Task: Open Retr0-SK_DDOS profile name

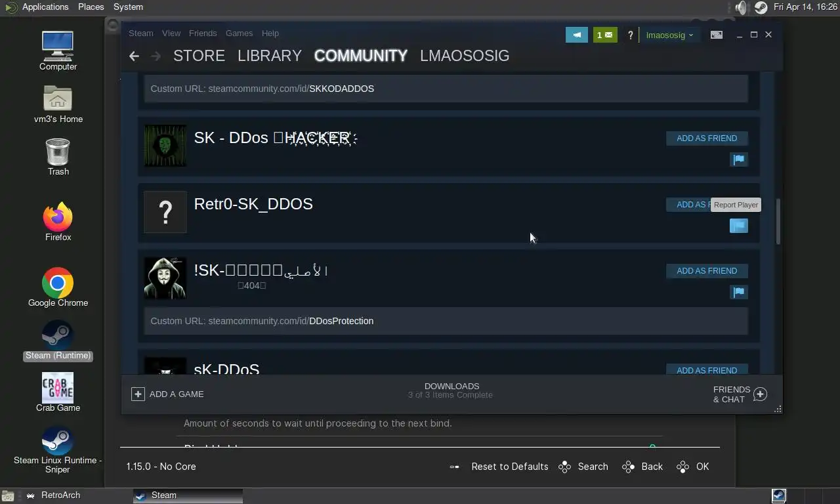Action: point(253,204)
